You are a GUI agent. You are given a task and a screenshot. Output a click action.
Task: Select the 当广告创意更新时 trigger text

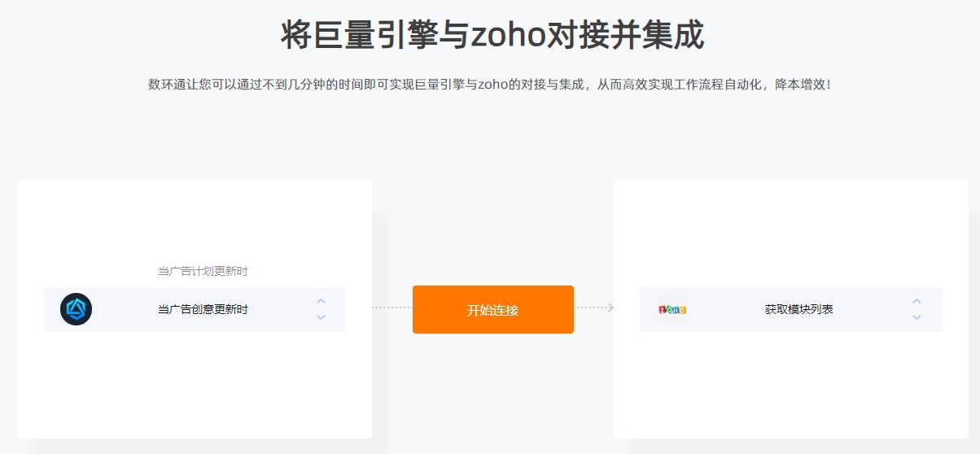tap(203, 309)
